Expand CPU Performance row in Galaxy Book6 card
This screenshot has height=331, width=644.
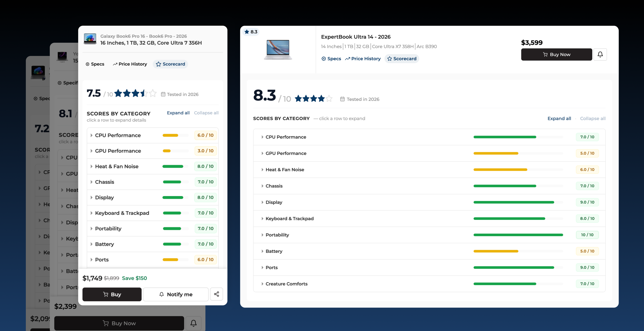point(153,135)
